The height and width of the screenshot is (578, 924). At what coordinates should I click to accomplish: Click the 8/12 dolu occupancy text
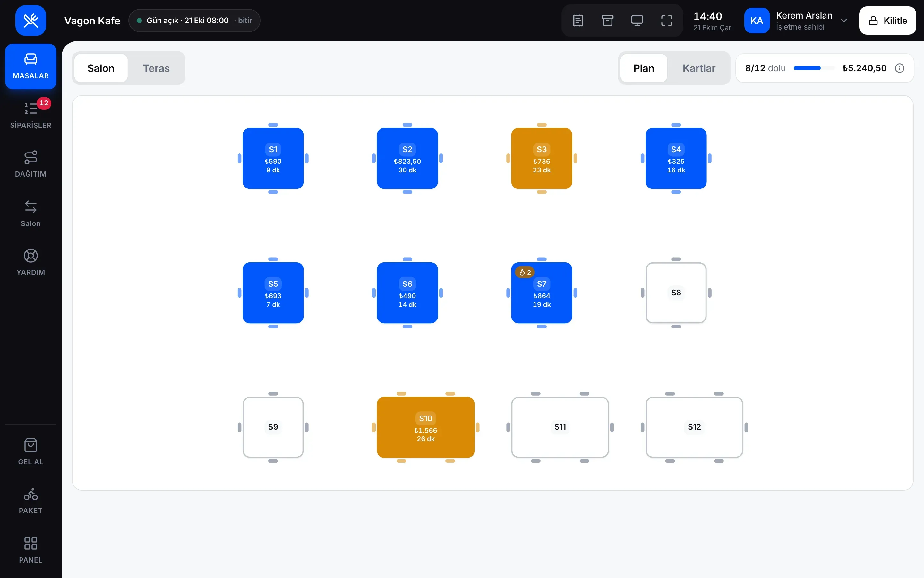(x=765, y=68)
